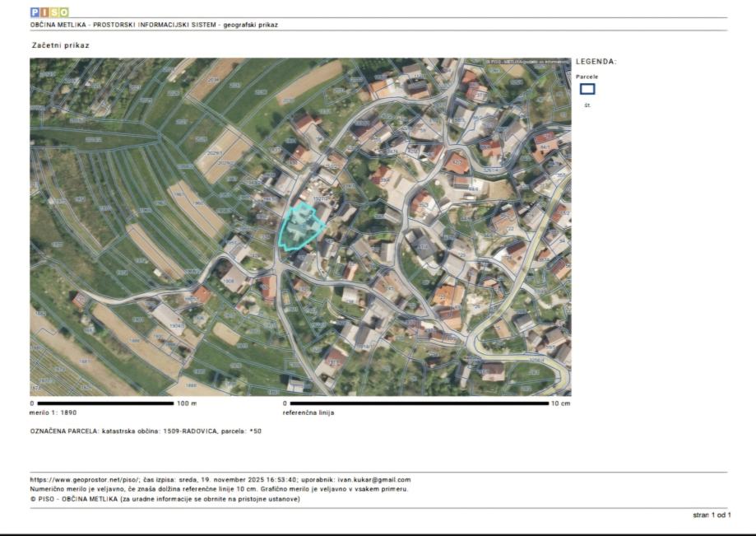Select the cyan highlighted parcel on map
The image size is (756, 536).
[299, 226]
